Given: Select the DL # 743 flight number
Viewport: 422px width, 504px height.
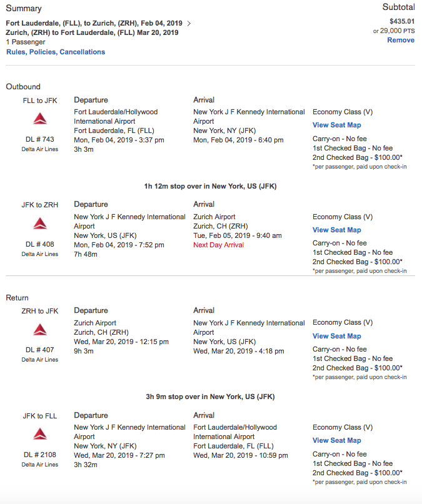Looking at the screenshot, I should pos(40,139).
